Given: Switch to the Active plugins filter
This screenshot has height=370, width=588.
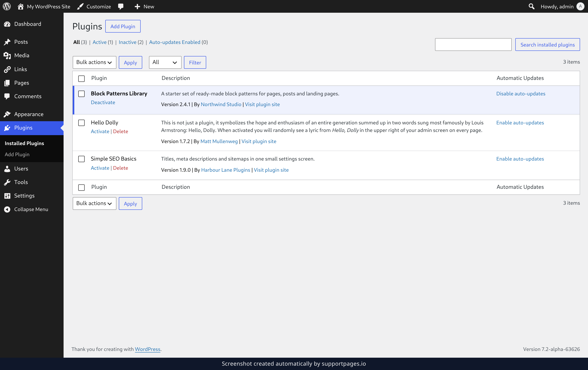Looking at the screenshot, I should pyautogui.click(x=99, y=42).
